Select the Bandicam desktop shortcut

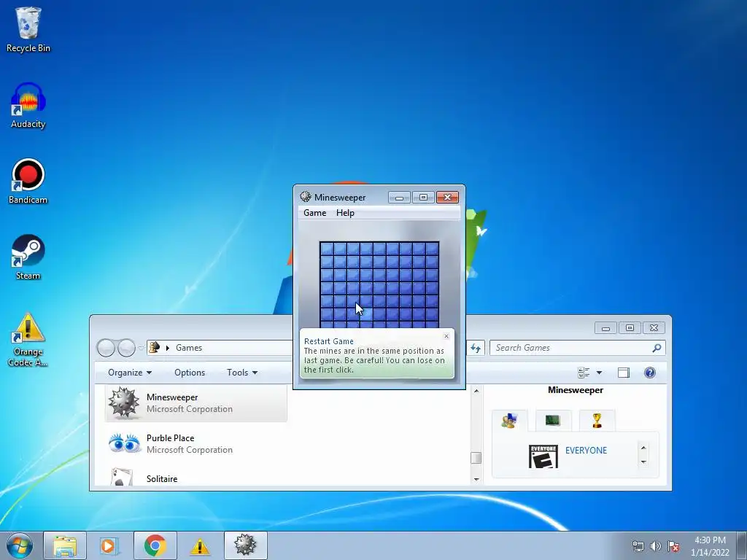coord(28,182)
